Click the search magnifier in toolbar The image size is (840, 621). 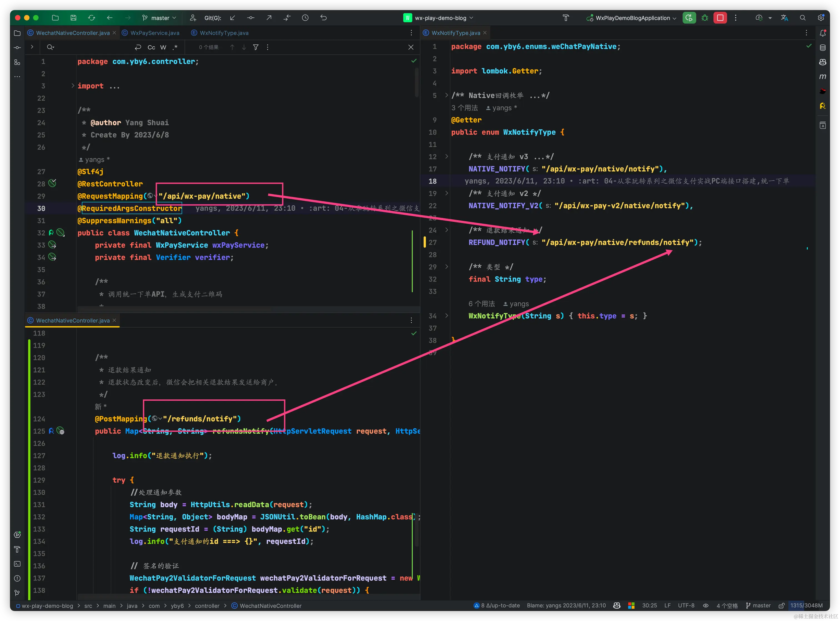(x=803, y=18)
